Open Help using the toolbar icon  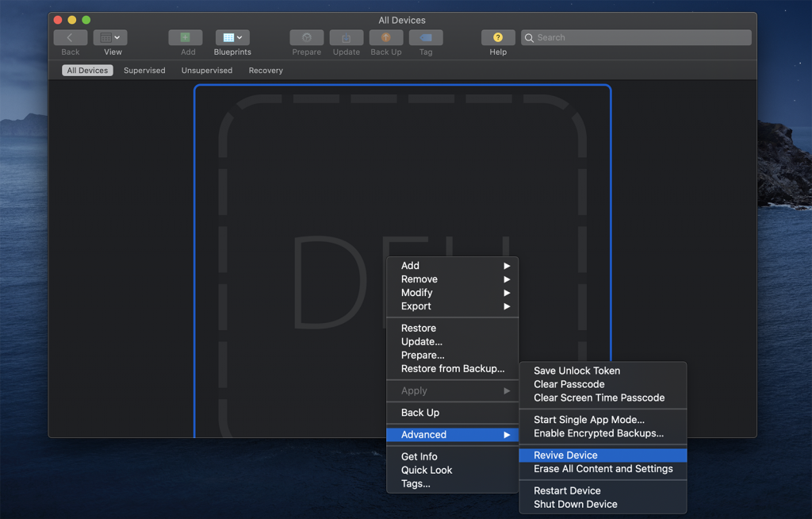497,37
